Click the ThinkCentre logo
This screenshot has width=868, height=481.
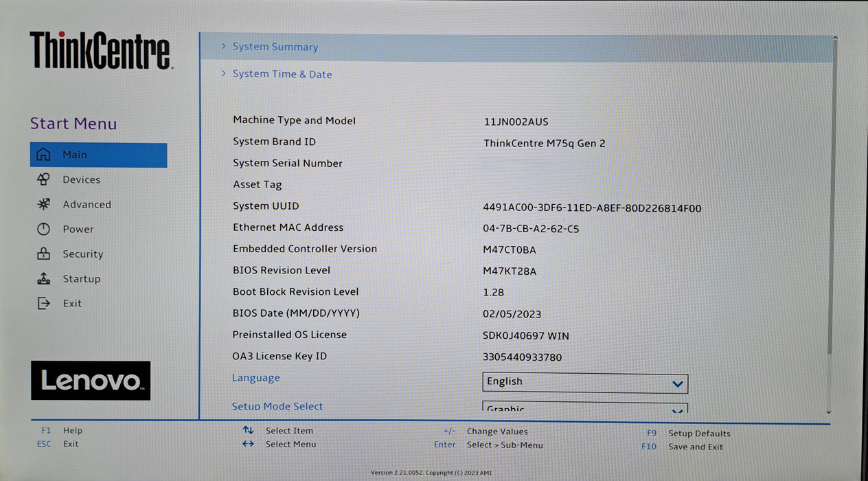point(100,50)
